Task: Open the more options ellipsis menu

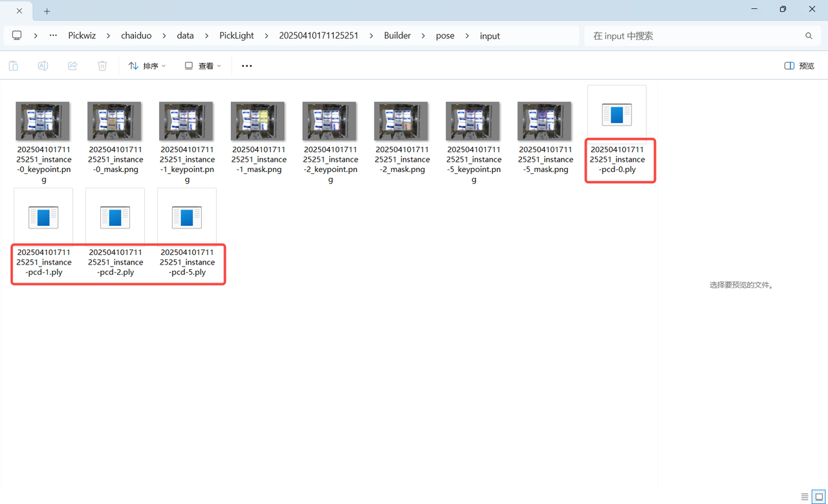Action: (x=246, y=66)
